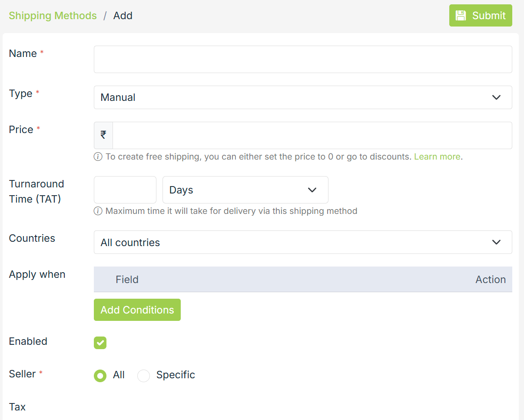524x420 pixels.
Task: Go to Shipping Methods breadcrumb
Action: [53, 16]
